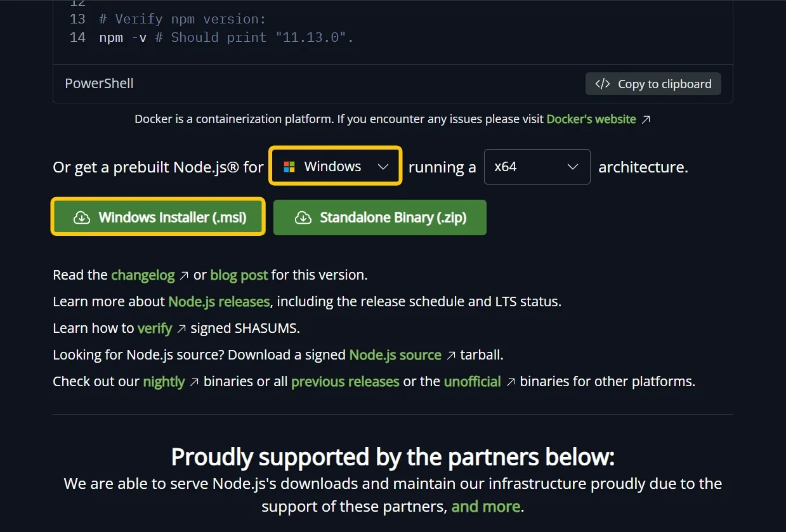Click the external arrow icon after unofficial

[511, 382]
